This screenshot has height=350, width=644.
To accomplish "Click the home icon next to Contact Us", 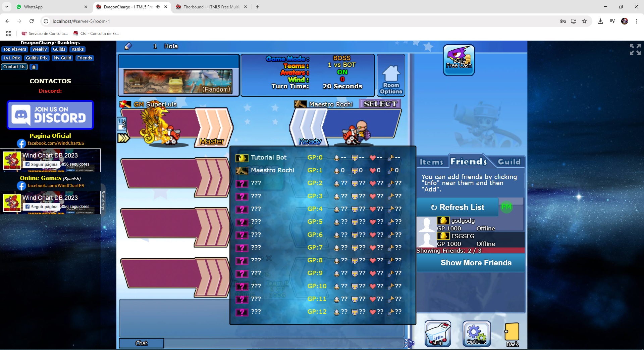I will tap(34, 67).
